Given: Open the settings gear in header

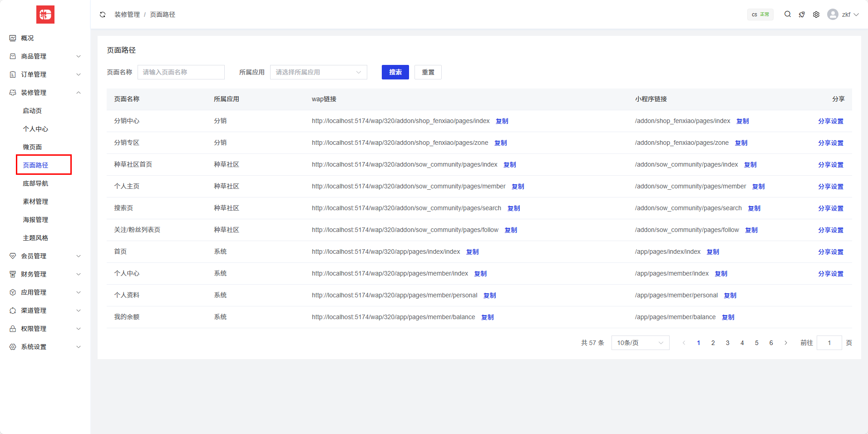Looking at the screenshot, I should click(816, 15).
